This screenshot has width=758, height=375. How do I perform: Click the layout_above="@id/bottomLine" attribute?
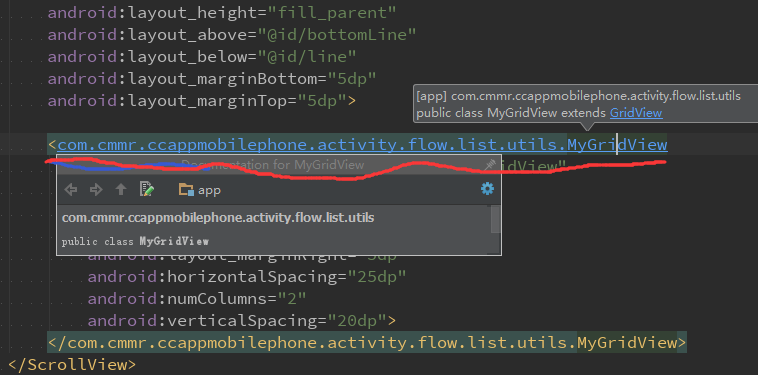click(x=232, y=35)
